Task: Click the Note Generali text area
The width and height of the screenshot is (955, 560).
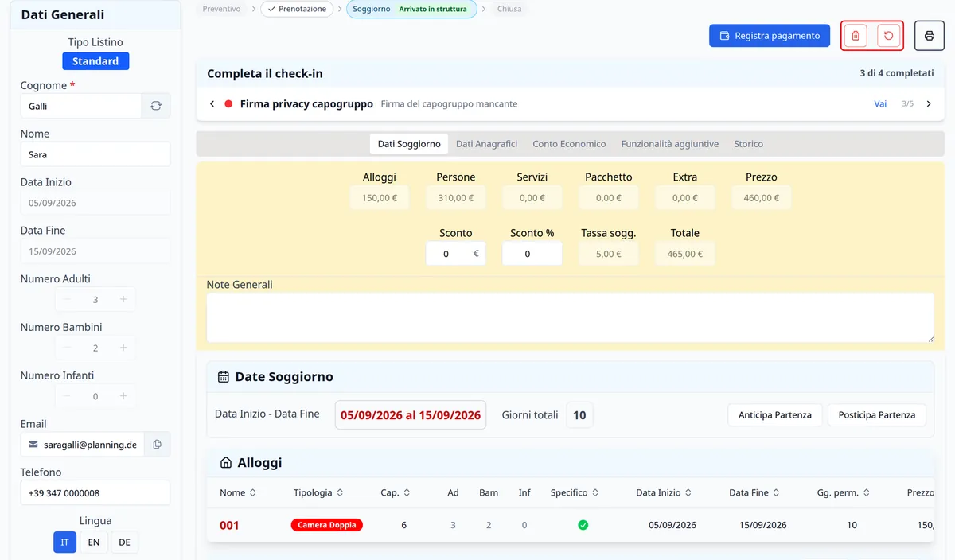Action: (x=570, y=317)
